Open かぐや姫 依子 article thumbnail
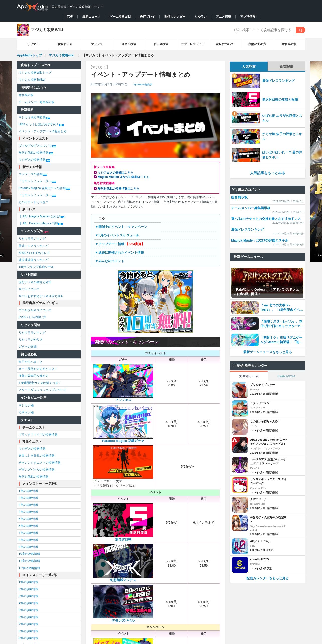The height and width of the screenshot is (644, 322). click(246, 137)
